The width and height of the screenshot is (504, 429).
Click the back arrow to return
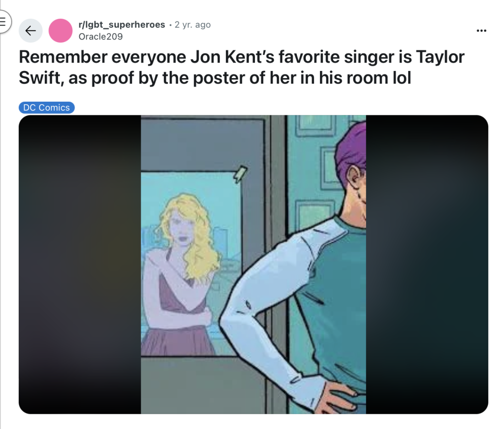pos(30,30)
